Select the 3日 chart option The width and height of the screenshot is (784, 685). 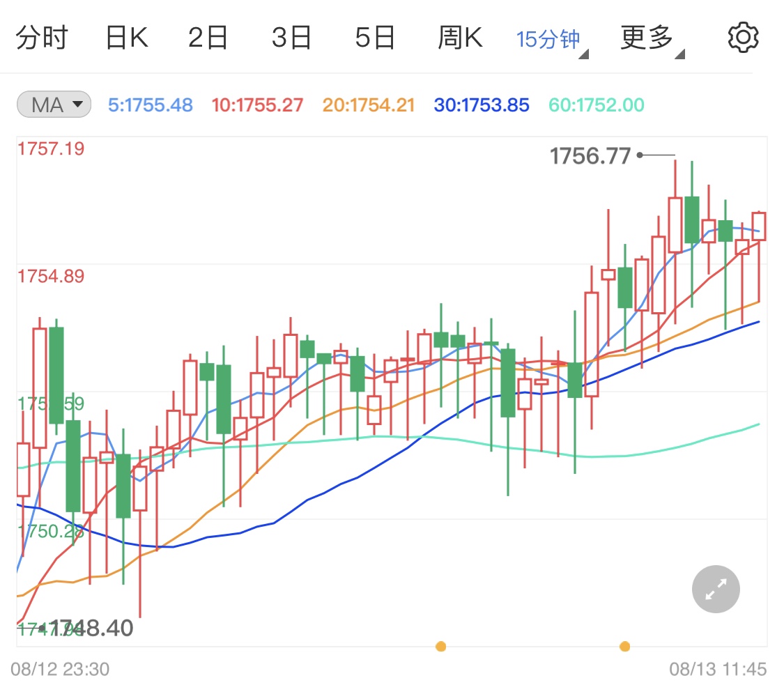[x=292, y=37]
